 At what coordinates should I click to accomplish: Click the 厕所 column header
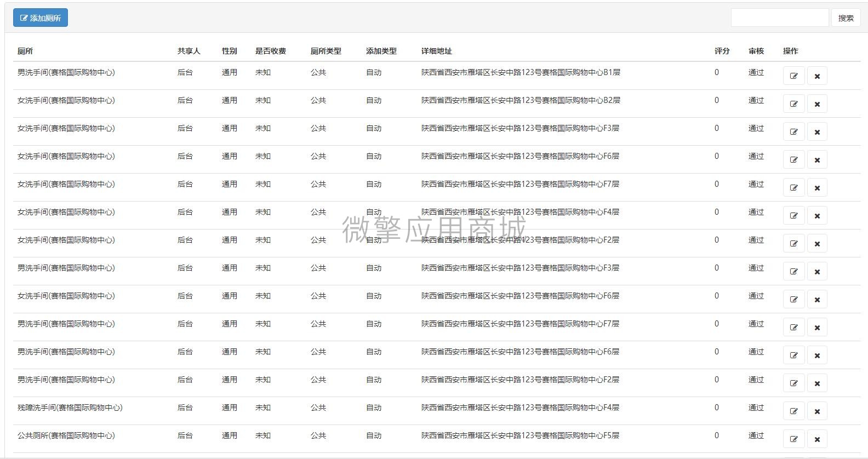pyautogui.click(x=25, y=51)
